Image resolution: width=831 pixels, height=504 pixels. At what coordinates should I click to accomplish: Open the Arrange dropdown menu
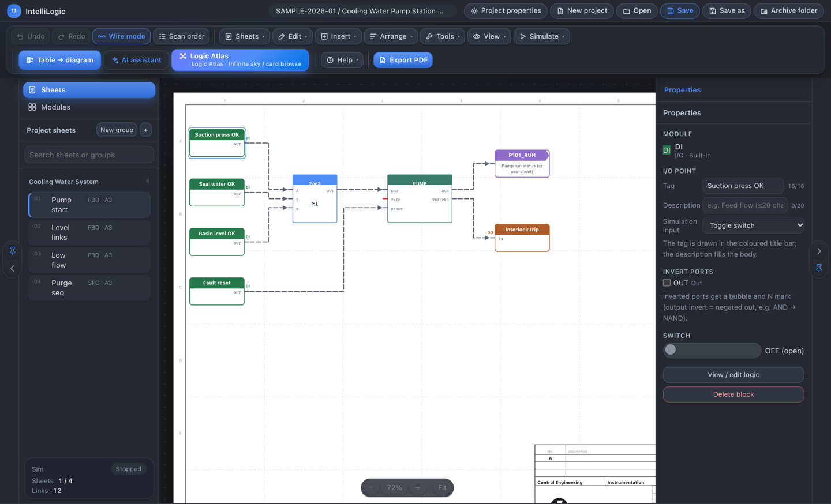tap(391, 36)
